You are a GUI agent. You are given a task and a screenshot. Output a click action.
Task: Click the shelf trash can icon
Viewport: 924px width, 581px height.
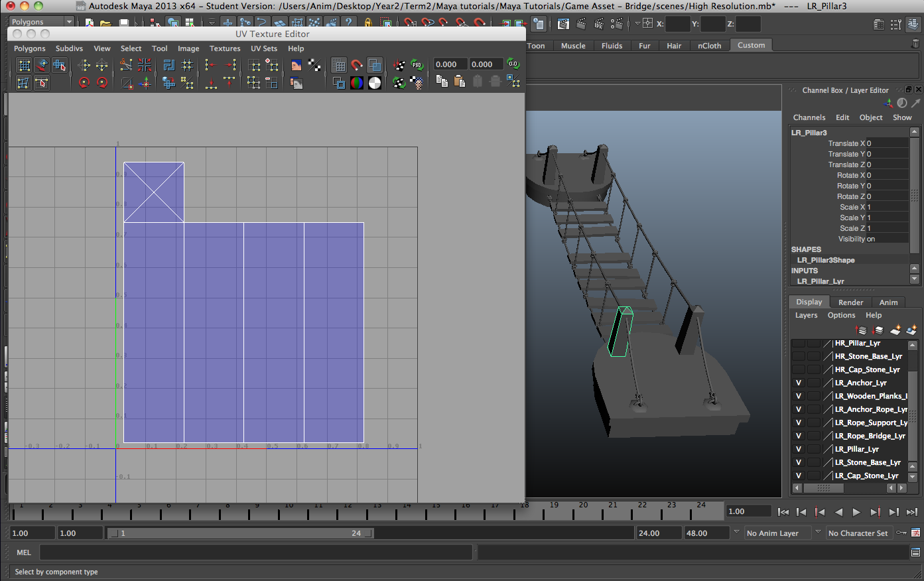click(915, 44)
